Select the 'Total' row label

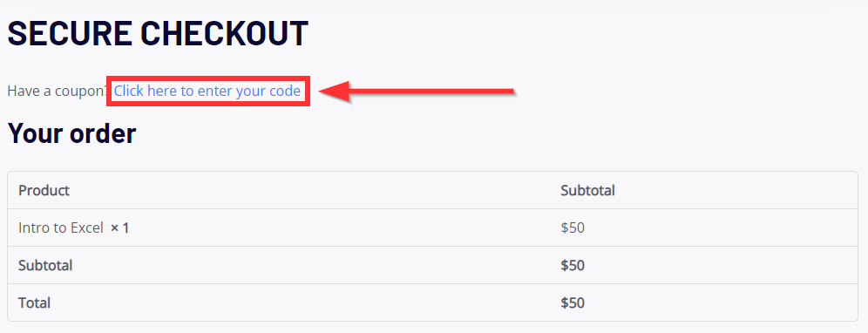click(34, 303)
